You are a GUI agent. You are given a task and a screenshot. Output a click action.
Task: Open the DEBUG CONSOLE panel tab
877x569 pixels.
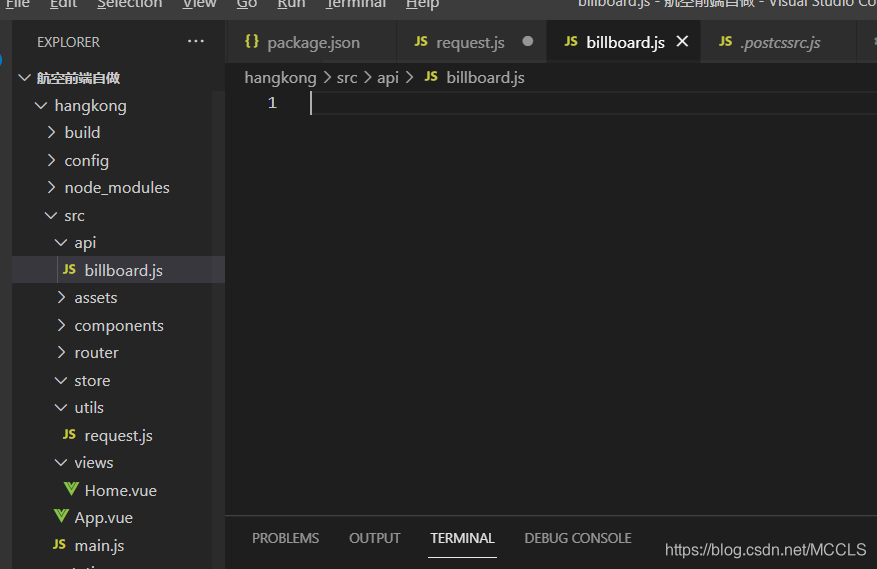coord(578,538)
